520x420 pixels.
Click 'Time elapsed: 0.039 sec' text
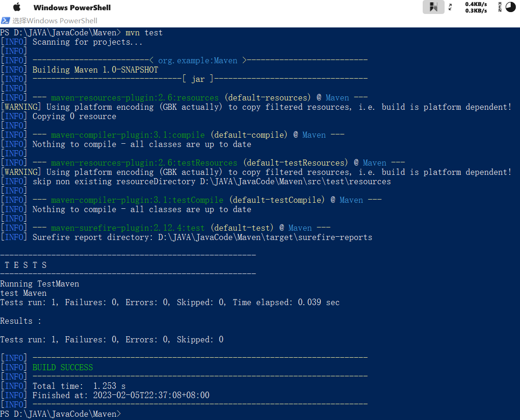(x=286, y=302)
